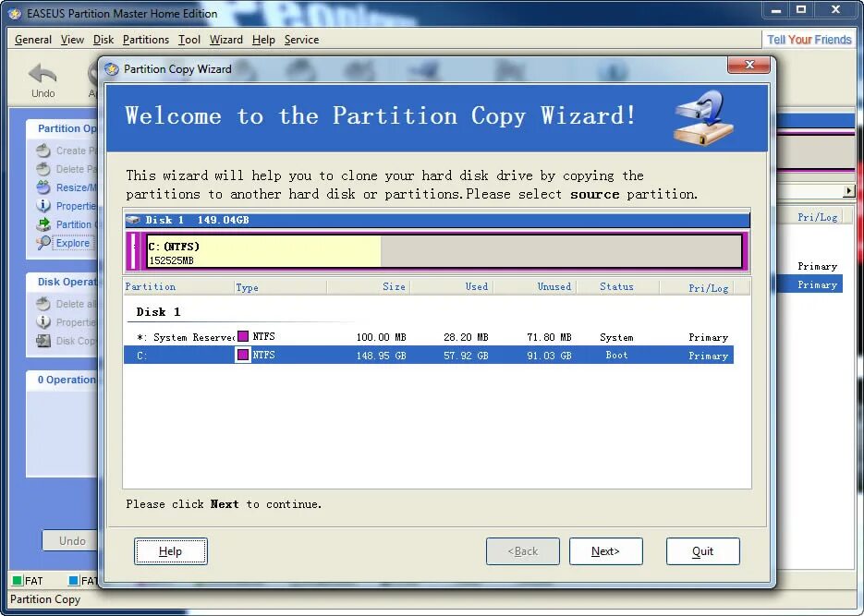Click the Undo arrow toolbar icon

43,73
